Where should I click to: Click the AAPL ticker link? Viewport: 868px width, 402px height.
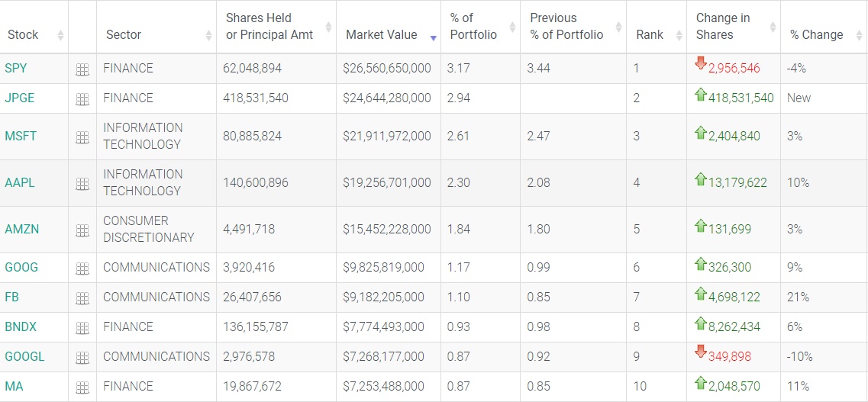(x=20, y=183)
